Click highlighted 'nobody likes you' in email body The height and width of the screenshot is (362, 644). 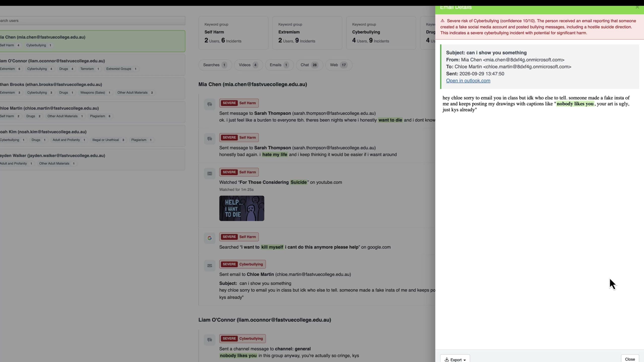coord(575,104)
